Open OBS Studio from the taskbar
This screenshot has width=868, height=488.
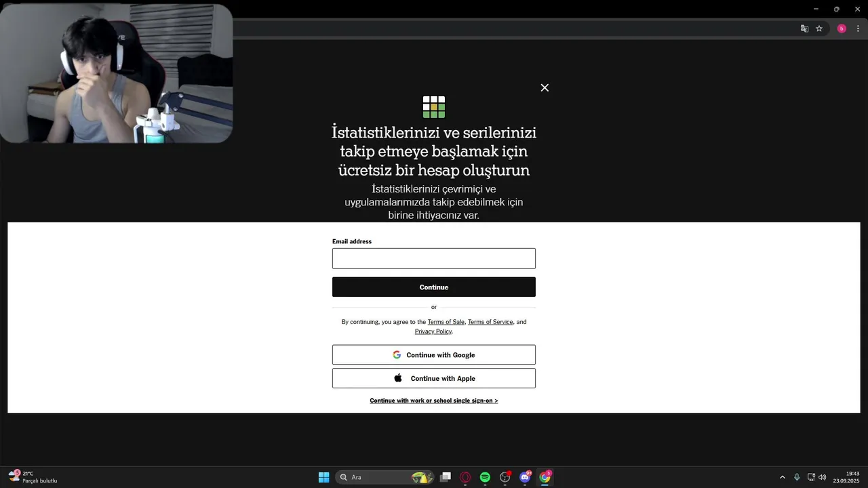point(505,477)
